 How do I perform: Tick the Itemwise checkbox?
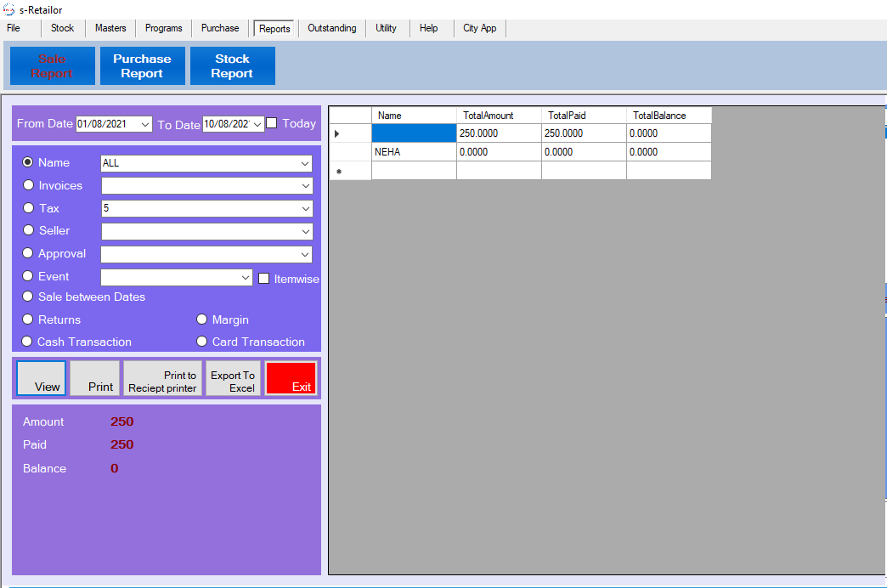pyautogui.click(x=264, y=278)
